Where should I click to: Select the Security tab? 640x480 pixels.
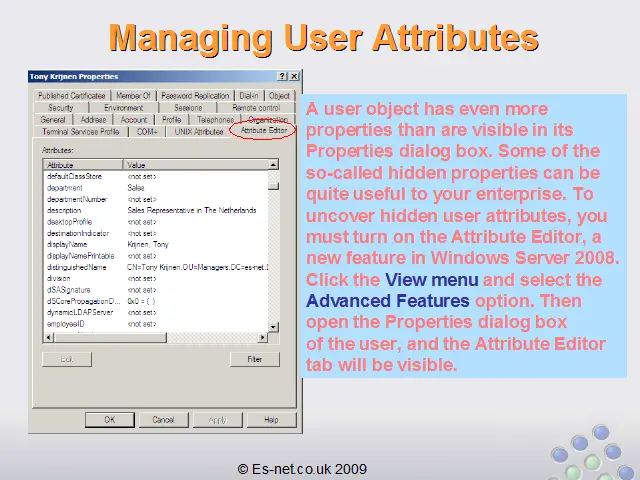pyautogui.click(x=61, y=107)
